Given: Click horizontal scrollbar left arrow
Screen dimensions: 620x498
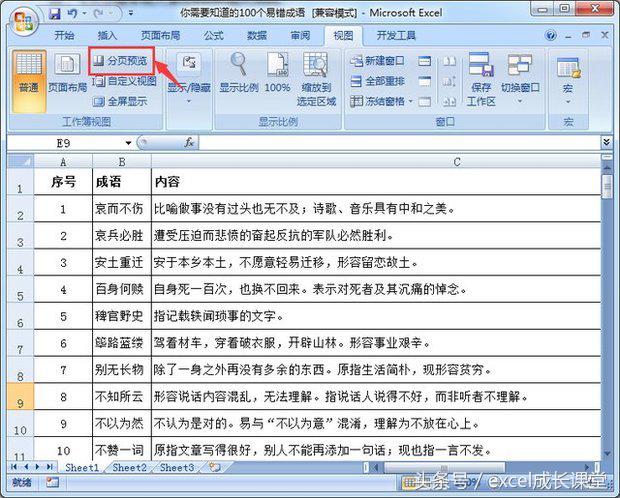Looking at the screenshot, I should point(376,468).
